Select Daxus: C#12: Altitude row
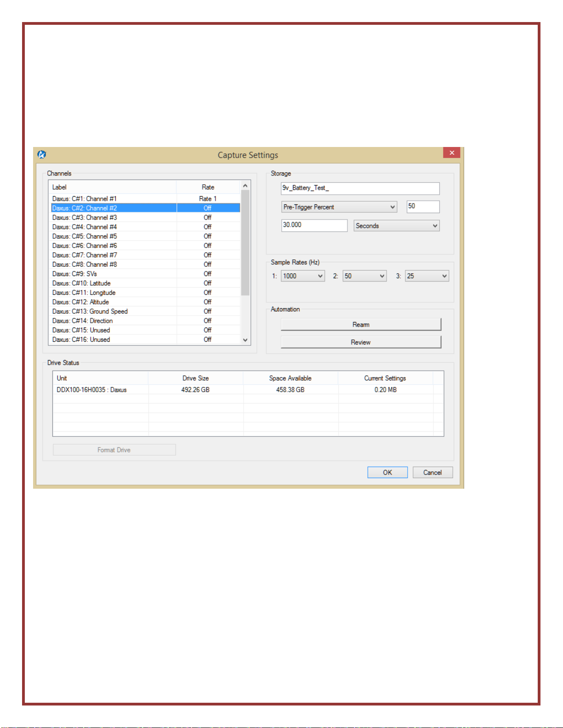Image resolution: width=563 pixels, height=728 pixels. (145, 302)
